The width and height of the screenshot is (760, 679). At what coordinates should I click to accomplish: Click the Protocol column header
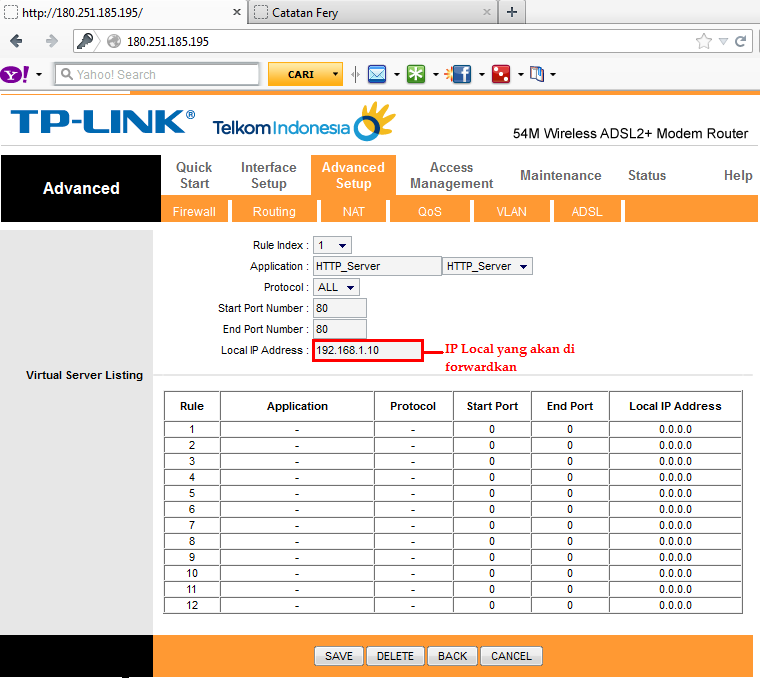[413, 406]
